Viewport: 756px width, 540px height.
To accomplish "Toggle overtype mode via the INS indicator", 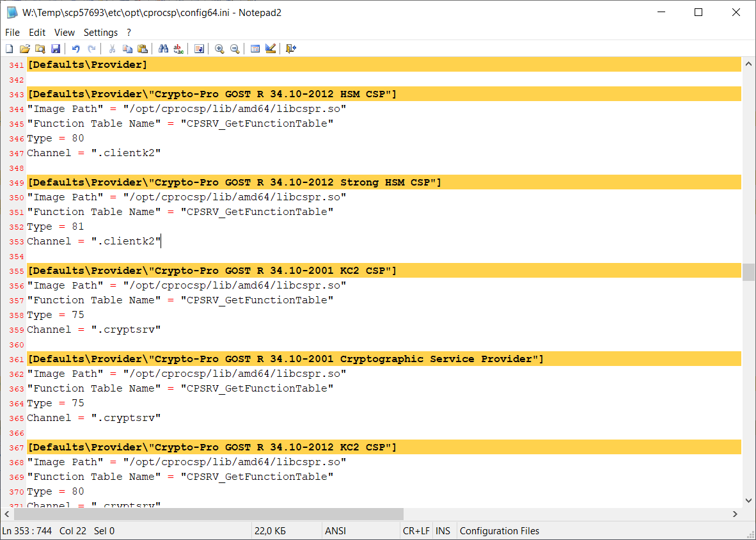I will click(443, 530).
